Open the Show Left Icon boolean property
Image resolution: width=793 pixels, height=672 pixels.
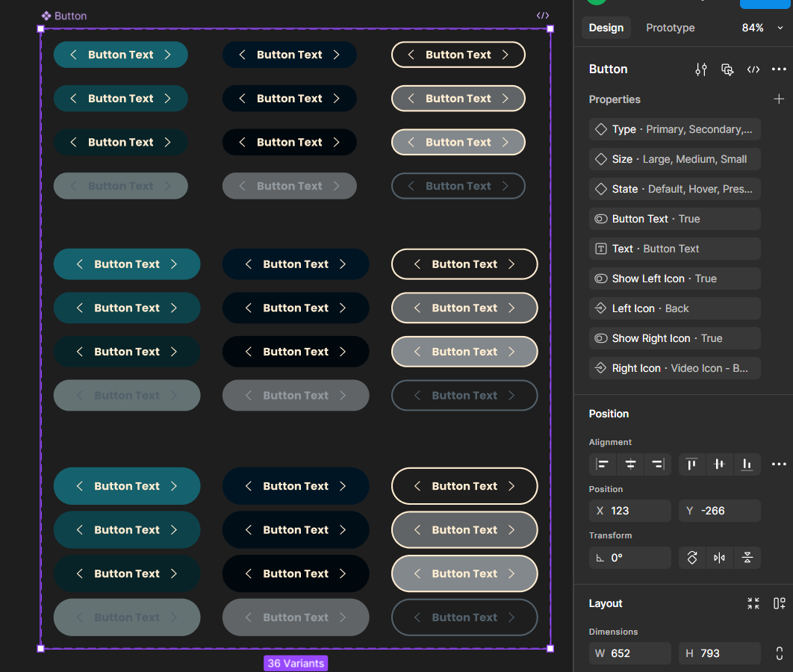pos(675,279)
